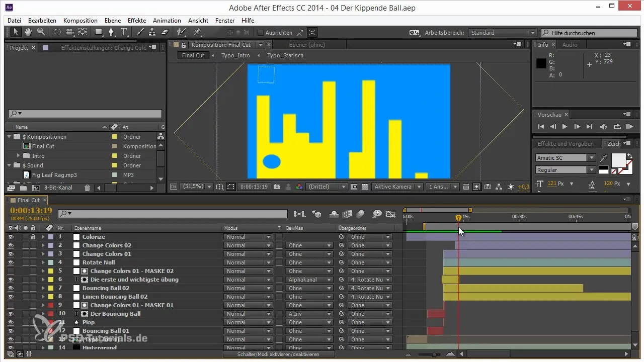Expand the Rotate Null layer twirl
The image size is (644, 362).
point(43,262)
